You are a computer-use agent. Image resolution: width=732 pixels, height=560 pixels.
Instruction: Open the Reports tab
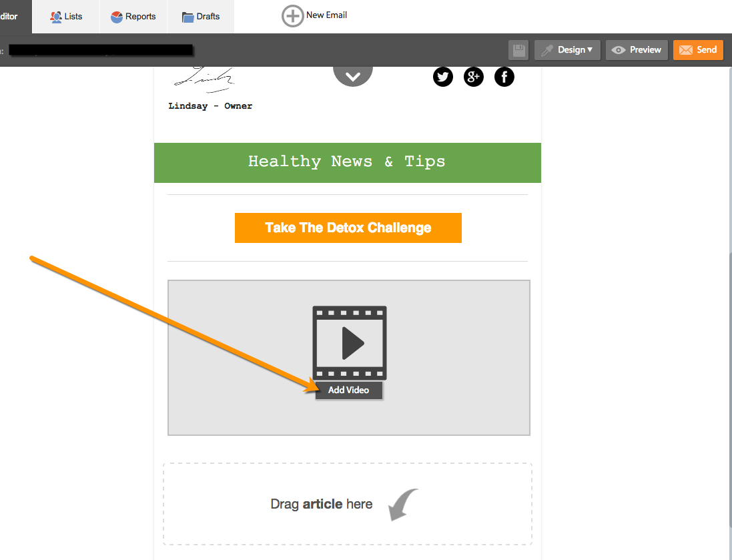pyautogui.click(x=133, y=16)
